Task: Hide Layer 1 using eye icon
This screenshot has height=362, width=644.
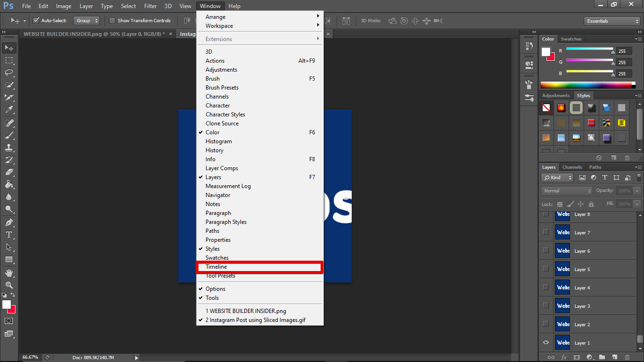Action: [x=546, y=343]
